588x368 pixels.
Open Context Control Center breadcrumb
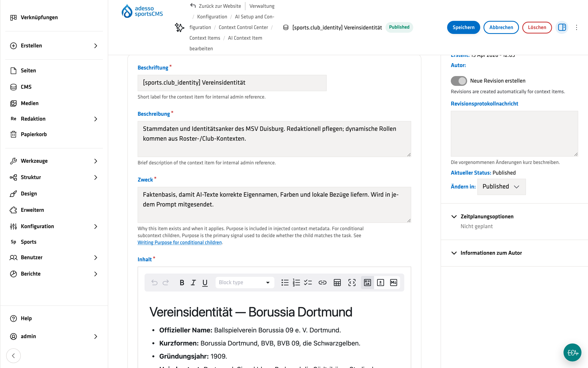(243, 27)
